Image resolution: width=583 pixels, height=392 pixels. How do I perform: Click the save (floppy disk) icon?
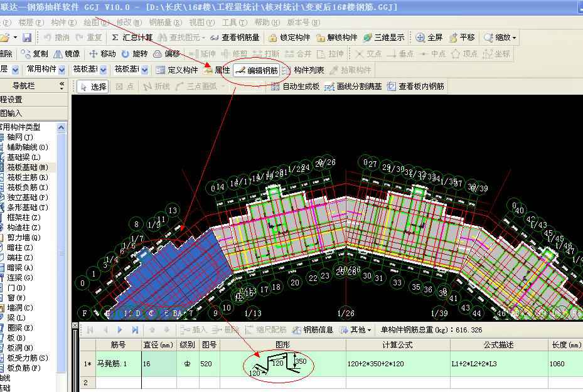point(27,38)
